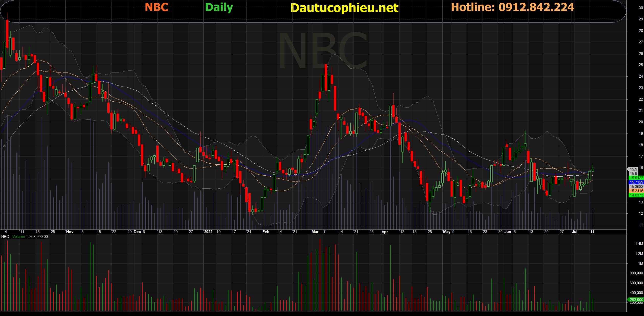Click the 1.4M label on volume axis

(639, 244)
